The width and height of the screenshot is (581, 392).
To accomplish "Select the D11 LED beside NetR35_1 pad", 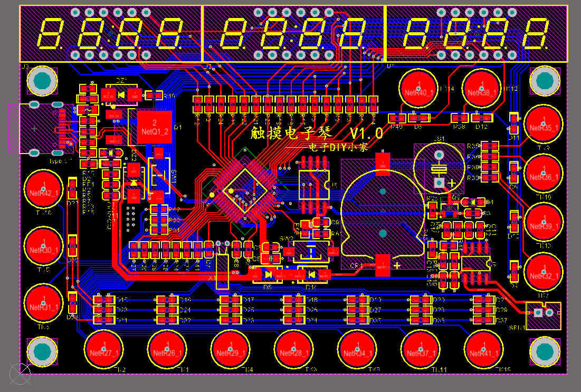I will tap(514, 124).
